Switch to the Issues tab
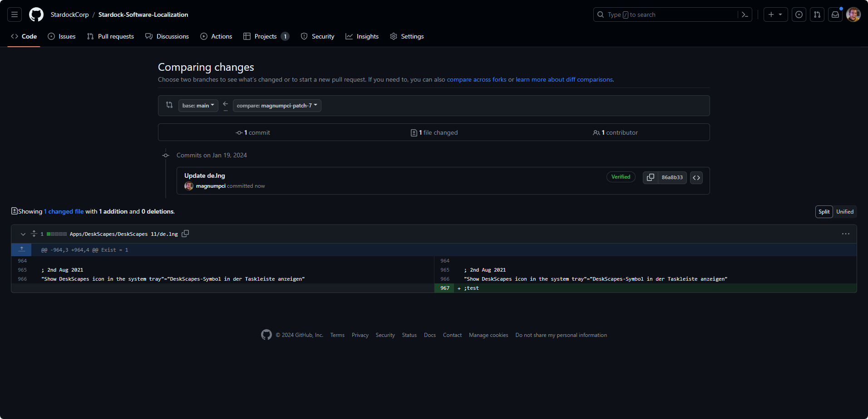The width and height of the screenshot is (868, 419). (62, 36)
